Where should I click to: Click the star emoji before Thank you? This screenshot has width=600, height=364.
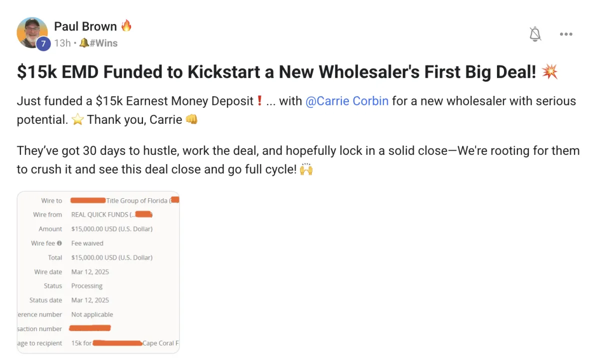77,120
